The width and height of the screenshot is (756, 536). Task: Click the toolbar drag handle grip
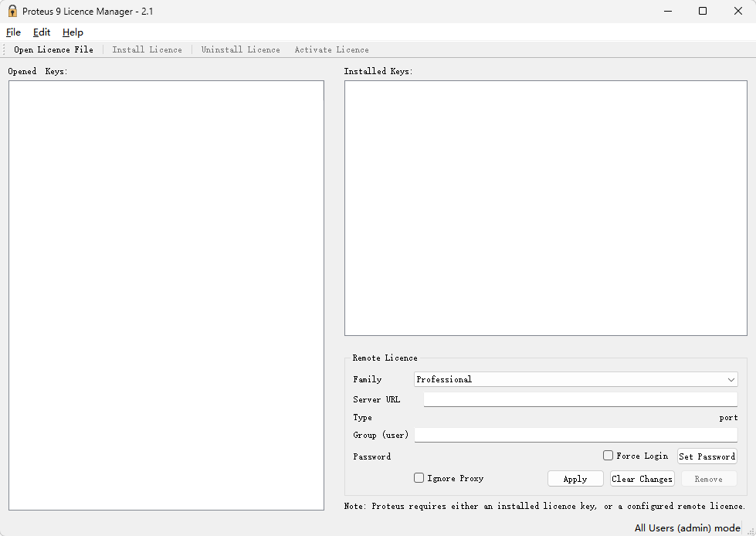pos(5,49)
